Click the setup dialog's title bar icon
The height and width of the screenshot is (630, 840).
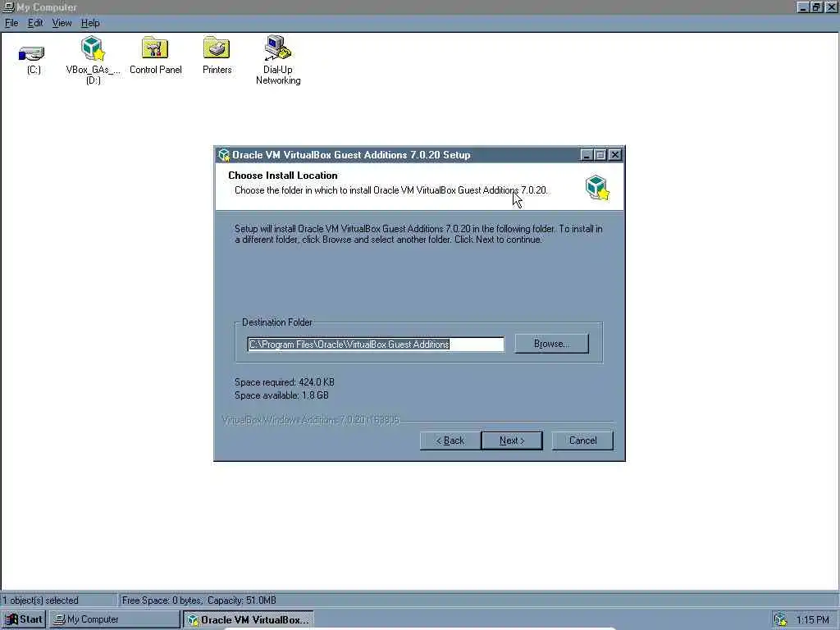[x=224, y=155]
